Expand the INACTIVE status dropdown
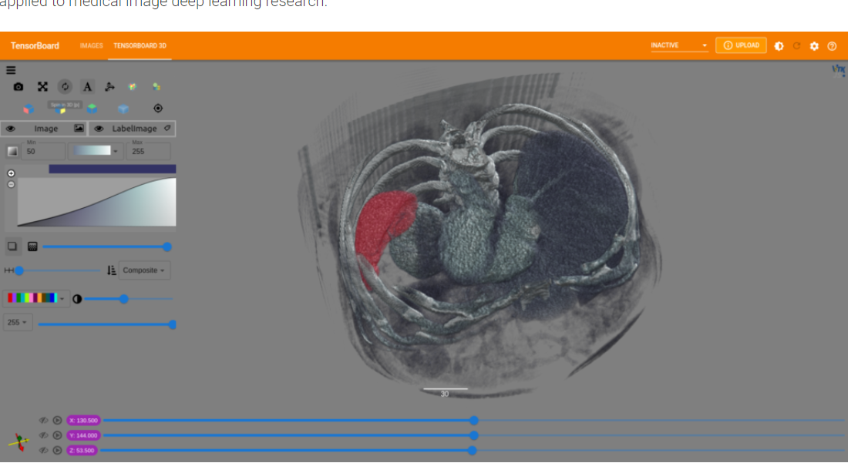 [678, 45]
